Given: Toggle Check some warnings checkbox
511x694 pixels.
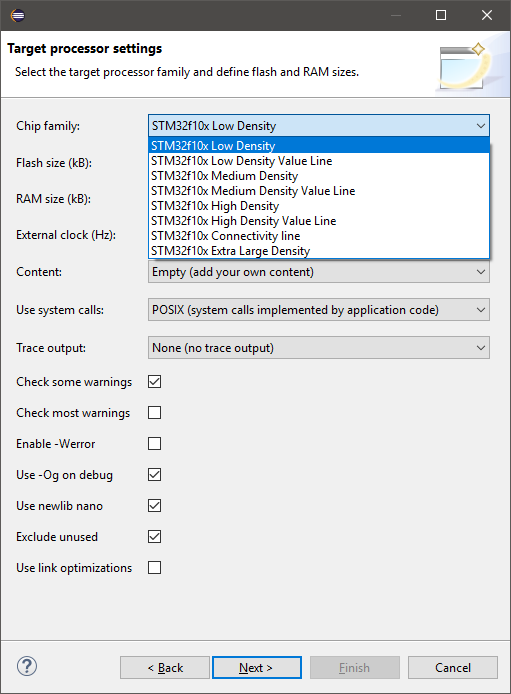Looking at the screenshot, I should tap(154, 382).
